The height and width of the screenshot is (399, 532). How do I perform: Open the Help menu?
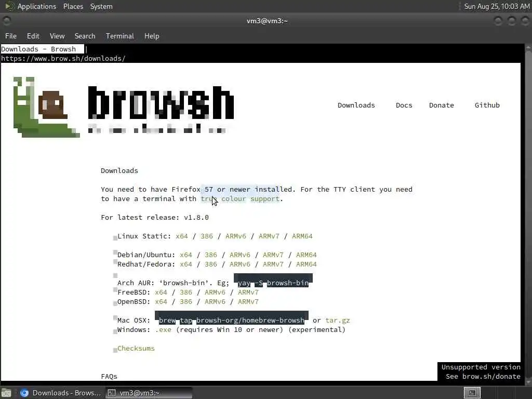pyautogui.click(x=152, y=36)
